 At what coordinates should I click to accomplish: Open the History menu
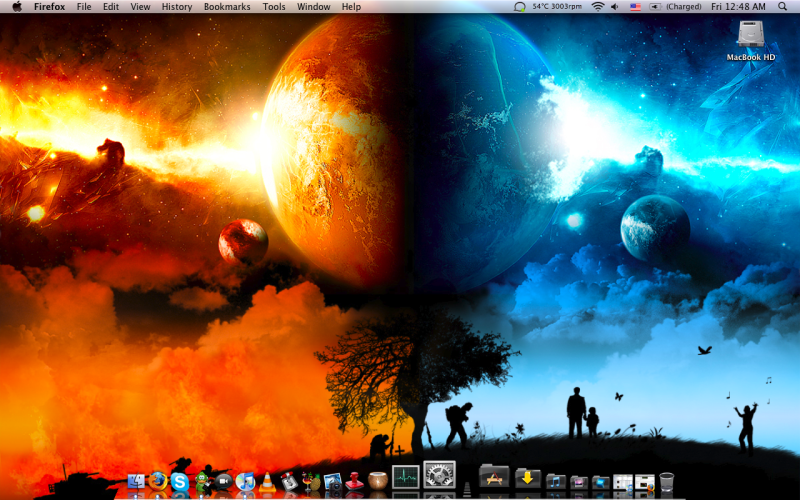177,7
